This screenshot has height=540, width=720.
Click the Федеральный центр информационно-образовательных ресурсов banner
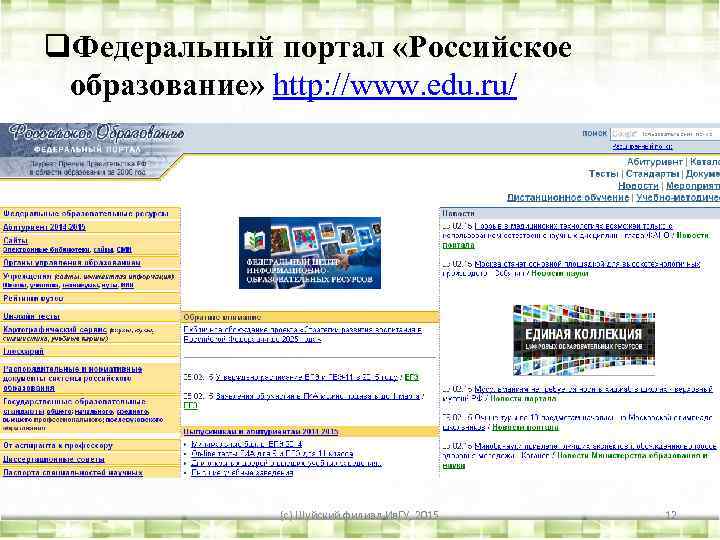click(310, 253)
